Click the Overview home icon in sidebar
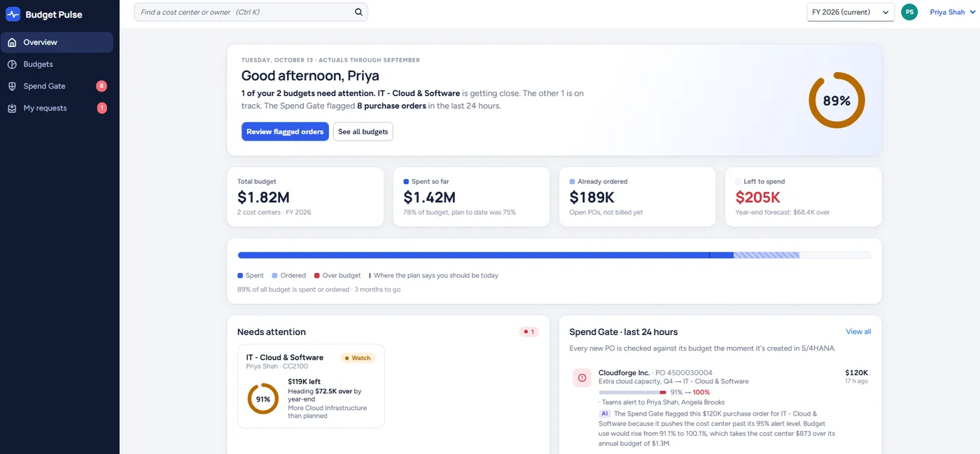The height and width of the screenshot is (454, 980). (x=12, y=43)
